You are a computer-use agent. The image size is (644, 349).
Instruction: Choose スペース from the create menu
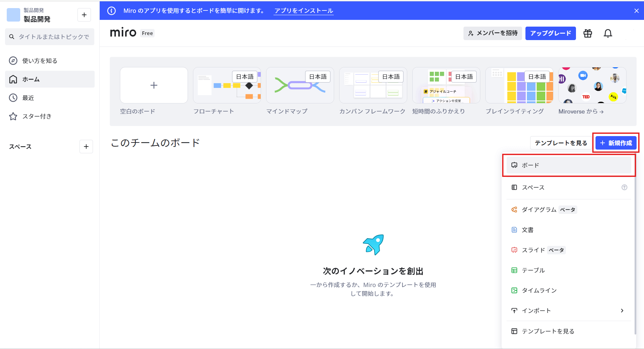[x=569, y=187]
